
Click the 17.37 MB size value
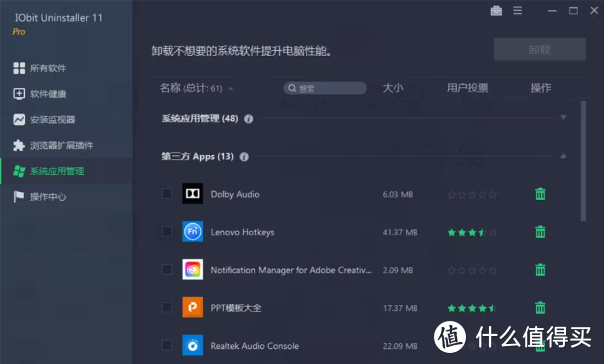pos(400,308)
